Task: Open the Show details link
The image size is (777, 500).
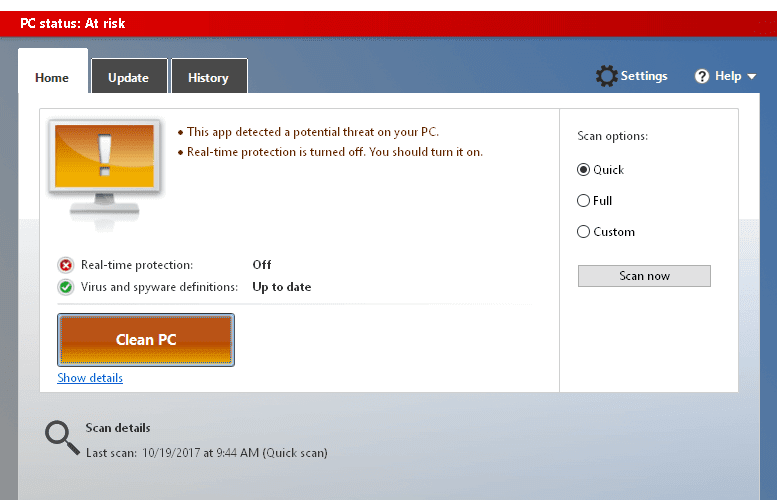Action: coord(90,378)
